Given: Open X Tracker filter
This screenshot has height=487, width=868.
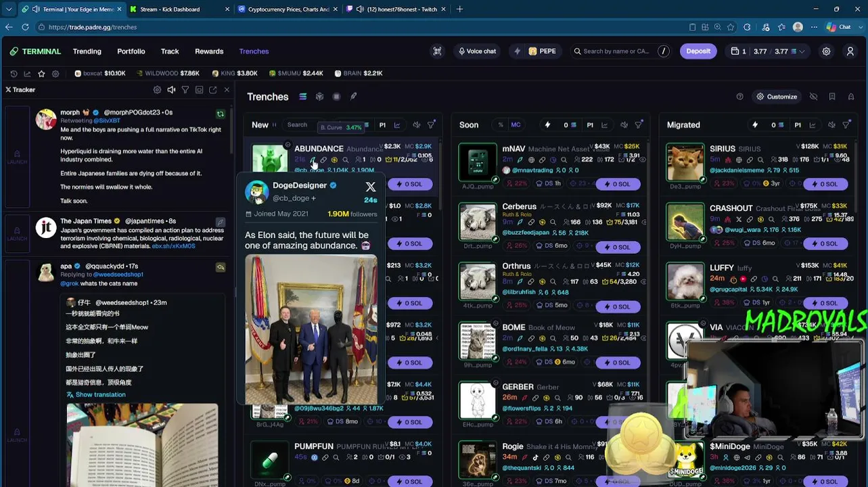Looking at the screenshot, I should [185, 90].
